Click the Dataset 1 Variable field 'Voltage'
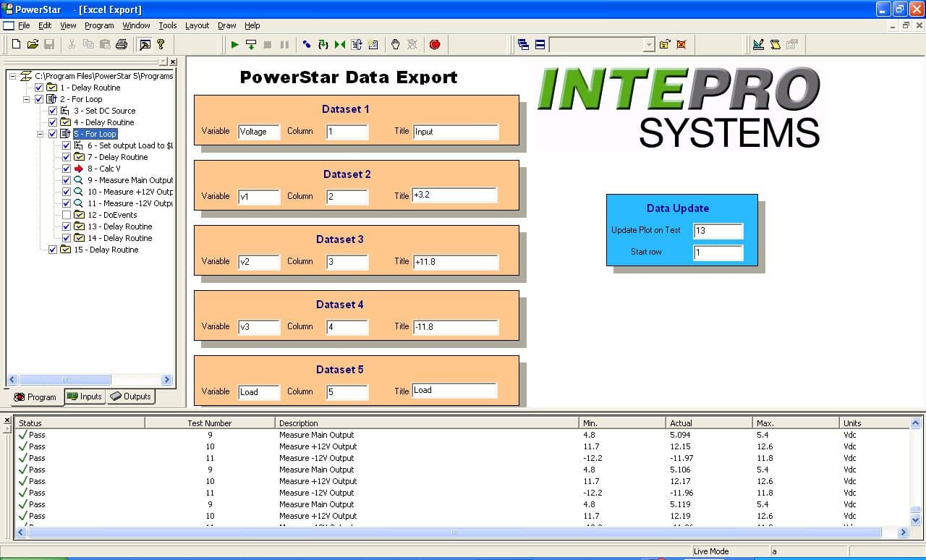The height and width of the screenshot is (560, 926). click(x=259, y=132)
